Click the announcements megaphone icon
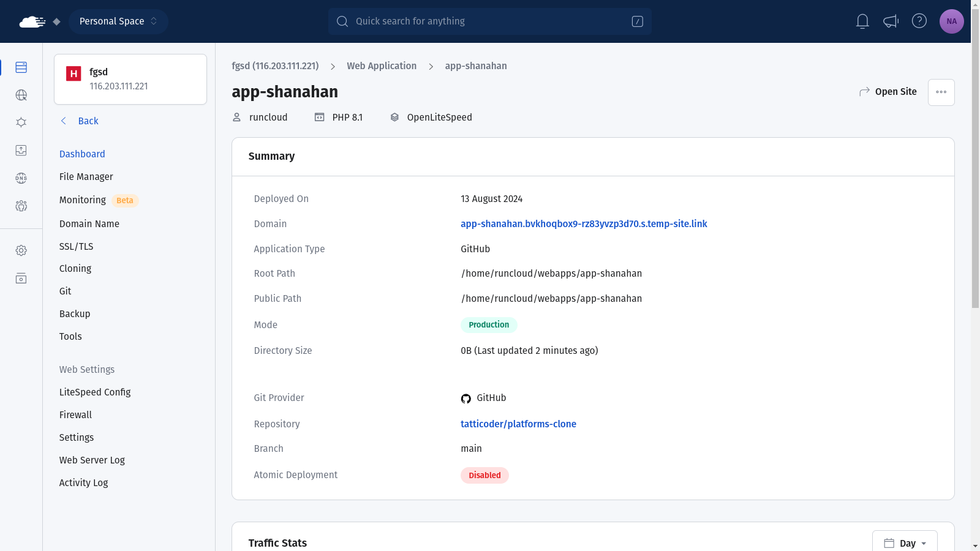The image size is (980, 551). click(x=891, y=21)
